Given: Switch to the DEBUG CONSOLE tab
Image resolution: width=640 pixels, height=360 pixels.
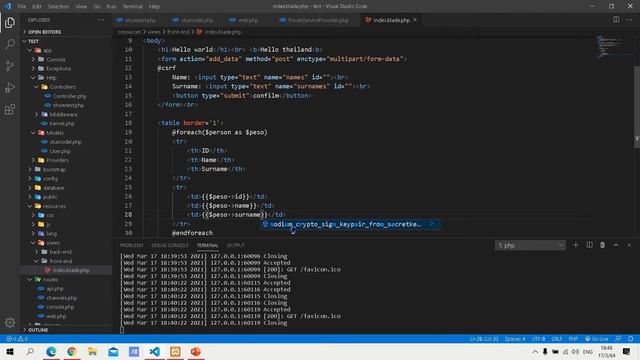Looking at the screenshot, I should point(170,245).
